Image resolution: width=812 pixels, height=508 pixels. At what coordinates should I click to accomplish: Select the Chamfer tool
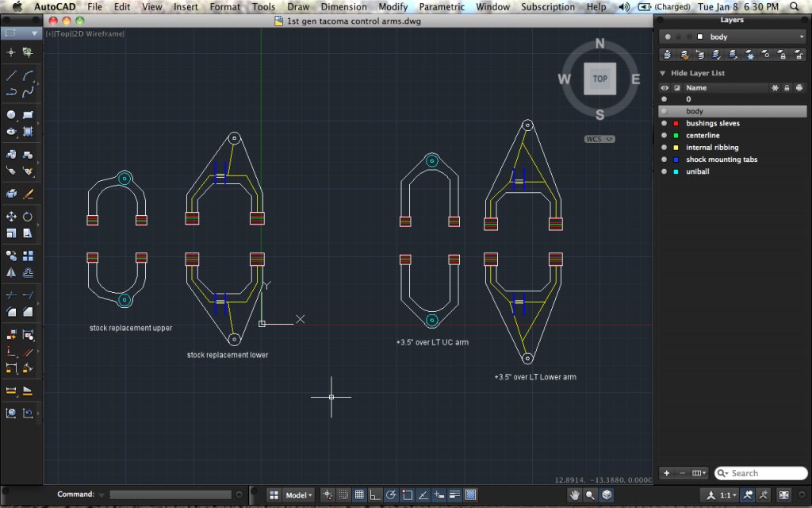tap(28, 311)
